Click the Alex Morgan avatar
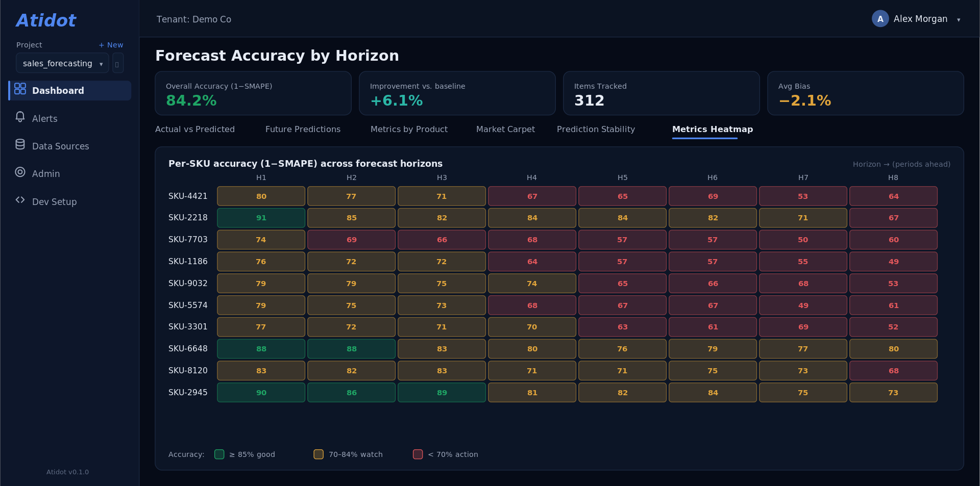The height and width of the screenshot is (486, 980). coord(880,19)
